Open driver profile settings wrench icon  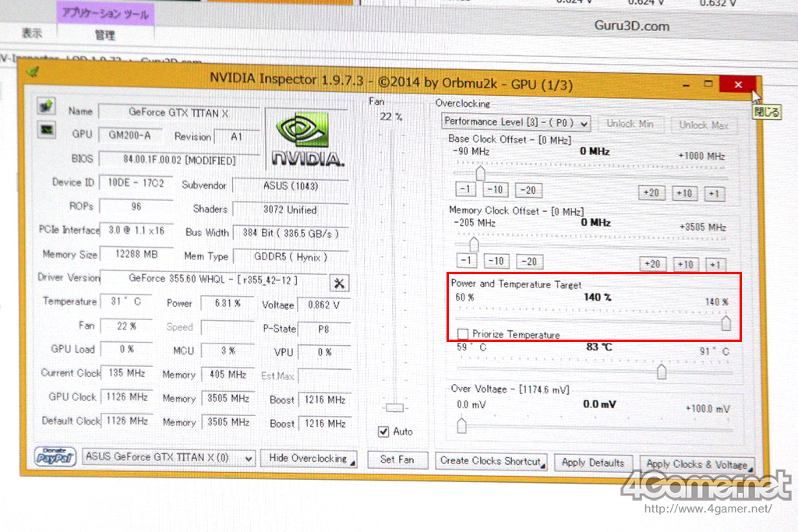click(x=340, y=284)
